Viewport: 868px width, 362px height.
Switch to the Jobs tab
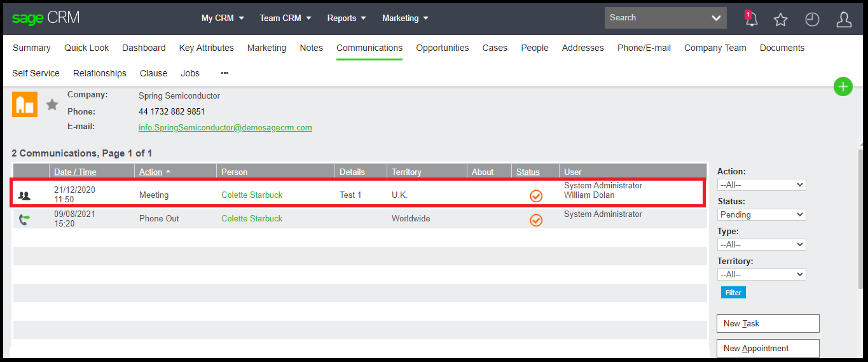(x=190, y=73)
